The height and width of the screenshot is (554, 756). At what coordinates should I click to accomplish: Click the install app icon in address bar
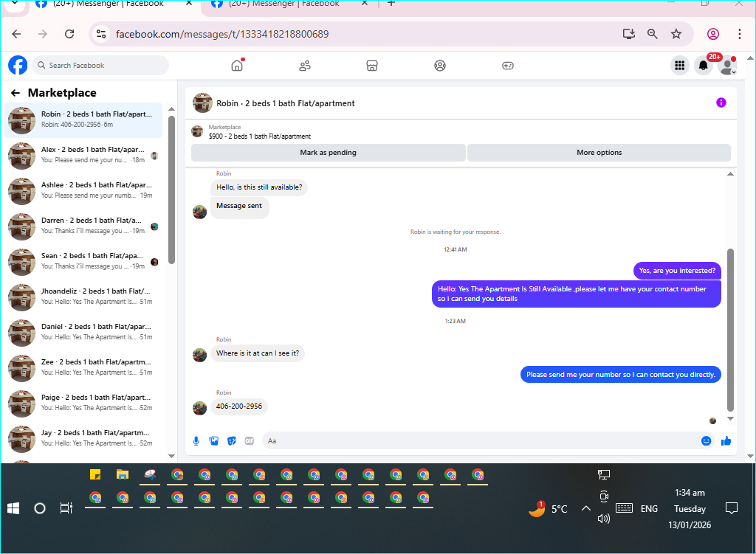tap(629, 34)
